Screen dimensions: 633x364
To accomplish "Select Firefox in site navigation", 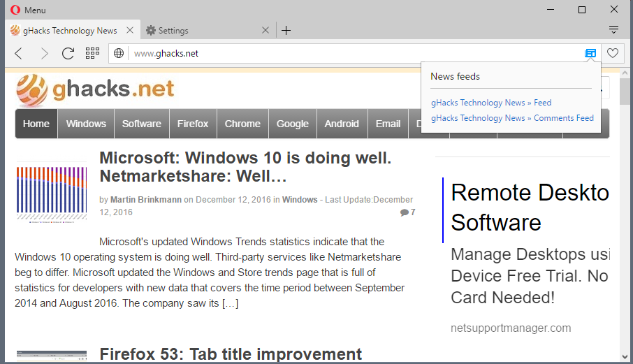I will click(x=193, y=124).
